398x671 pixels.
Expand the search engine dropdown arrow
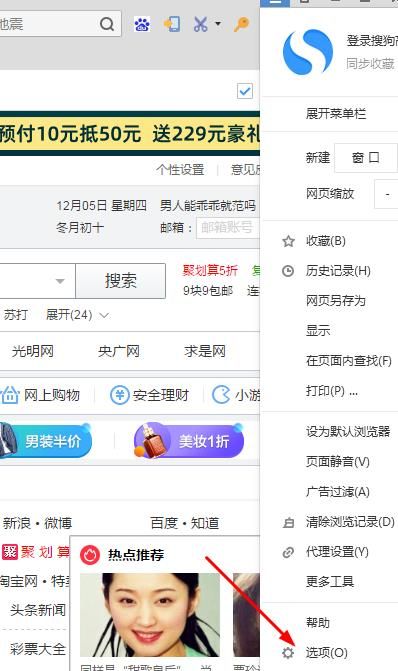click(x=60, y=281)
